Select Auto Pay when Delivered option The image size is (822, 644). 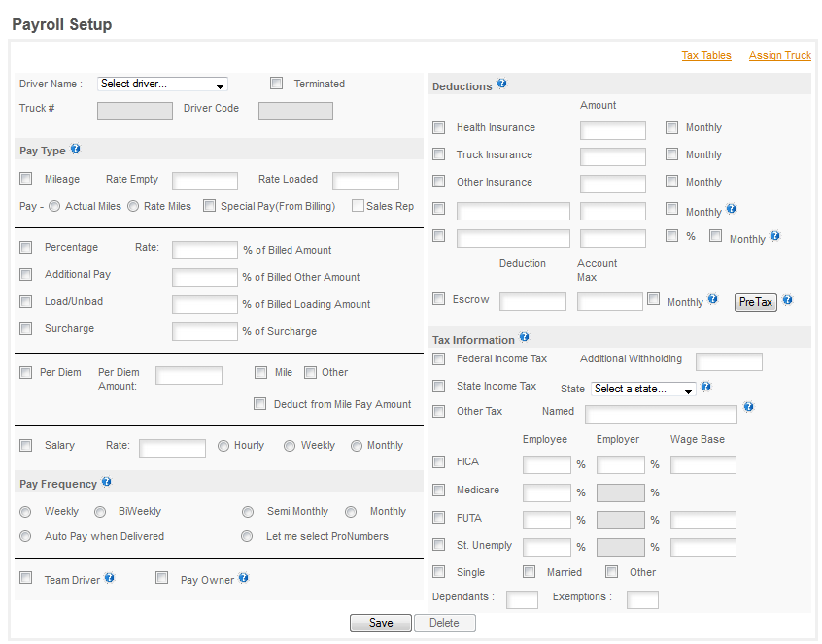25,536
